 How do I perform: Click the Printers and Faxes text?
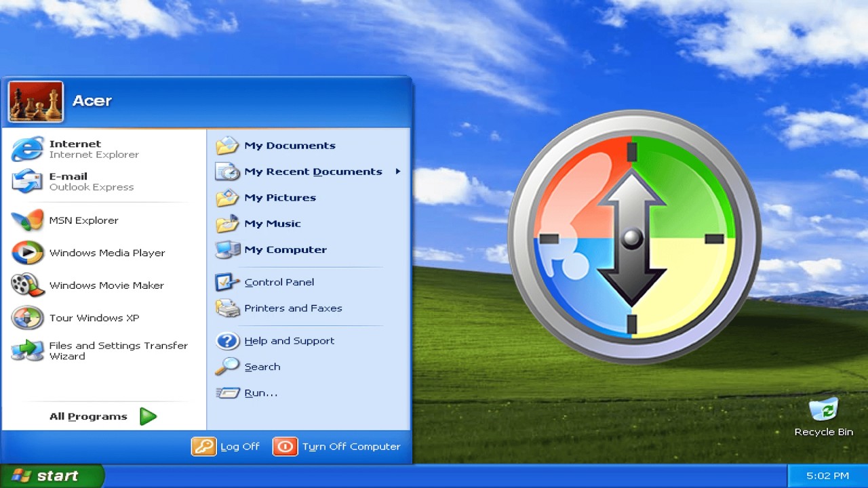(x=293, y=308)
